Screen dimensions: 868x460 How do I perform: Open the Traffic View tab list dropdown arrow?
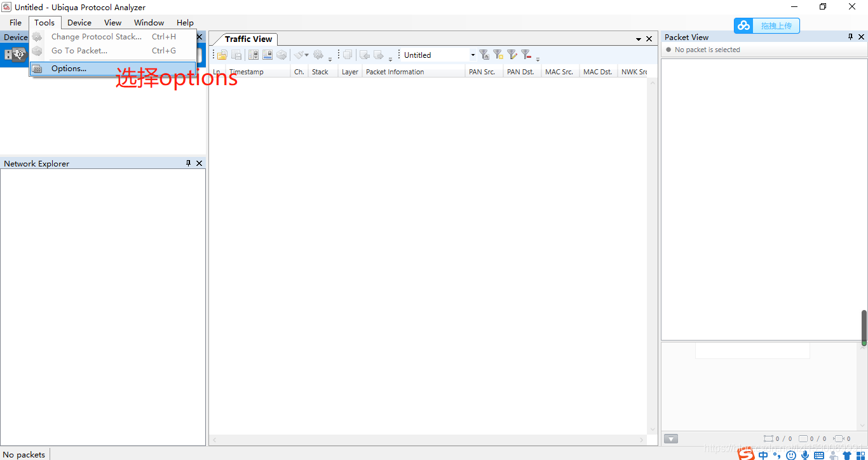[x=639, y=39]
